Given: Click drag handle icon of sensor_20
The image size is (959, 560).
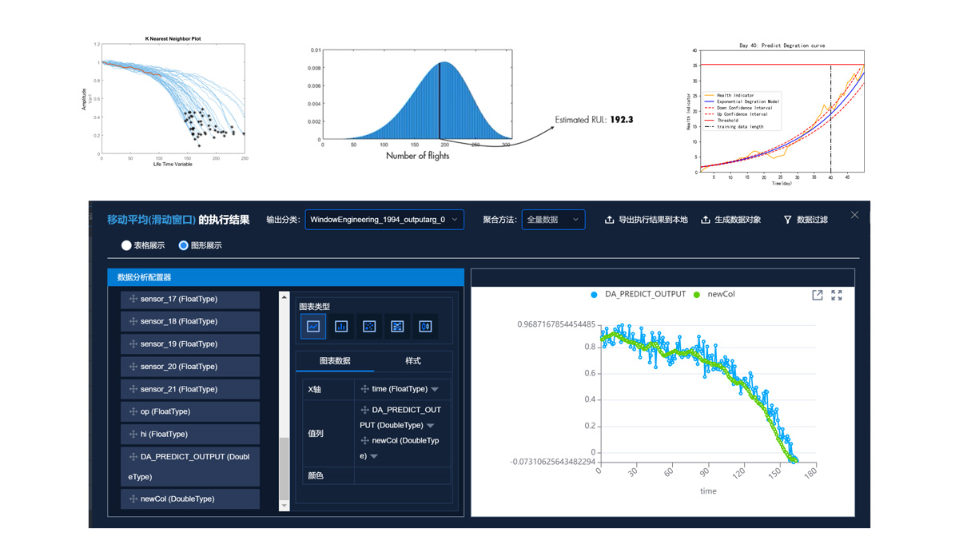Looking at the screenshot, I should click(133, 367).
